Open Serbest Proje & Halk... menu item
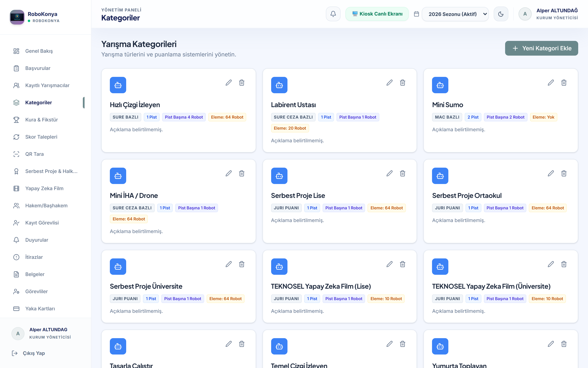Viewport: 588px width, 368px height. coord(46,171)
